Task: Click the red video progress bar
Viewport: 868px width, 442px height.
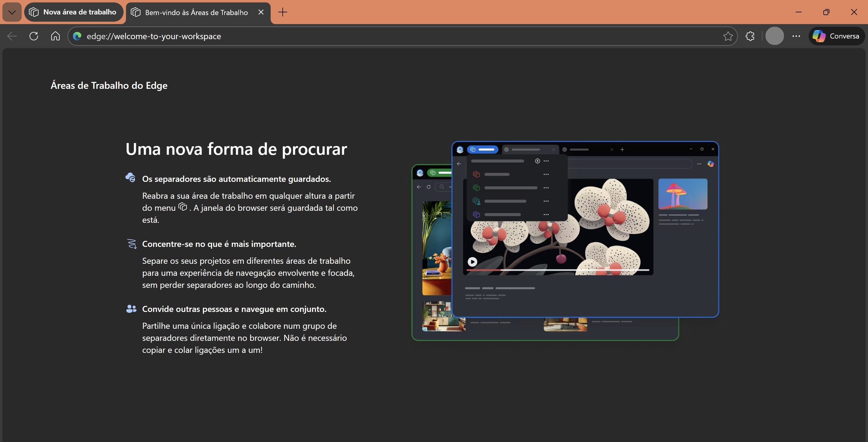Action: 484,270
